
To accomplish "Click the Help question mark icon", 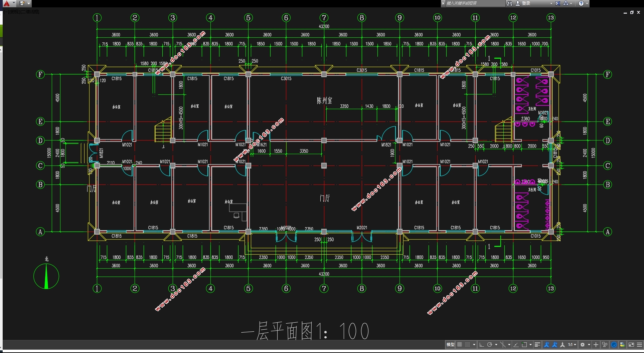I will pos(581,3).
